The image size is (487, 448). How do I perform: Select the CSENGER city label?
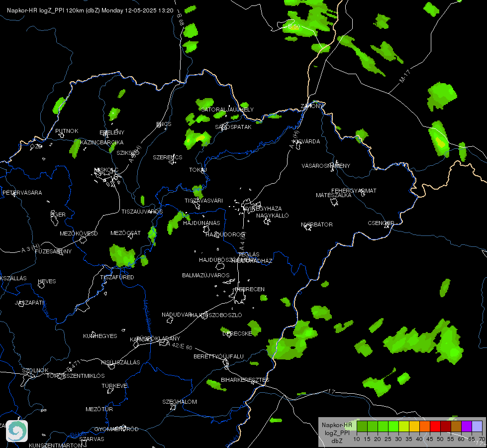click(x=381, y=223)
